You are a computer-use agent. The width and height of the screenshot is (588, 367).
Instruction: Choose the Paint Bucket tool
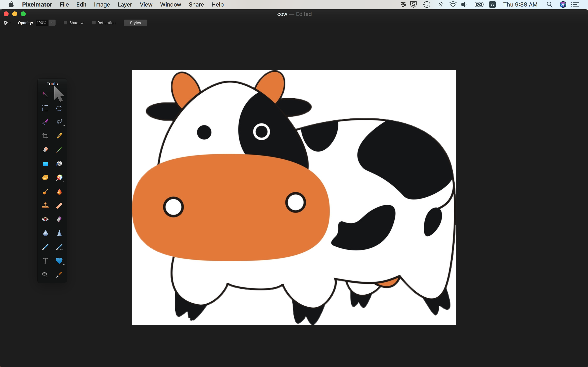pyautogui.click(x=59, y=164)
